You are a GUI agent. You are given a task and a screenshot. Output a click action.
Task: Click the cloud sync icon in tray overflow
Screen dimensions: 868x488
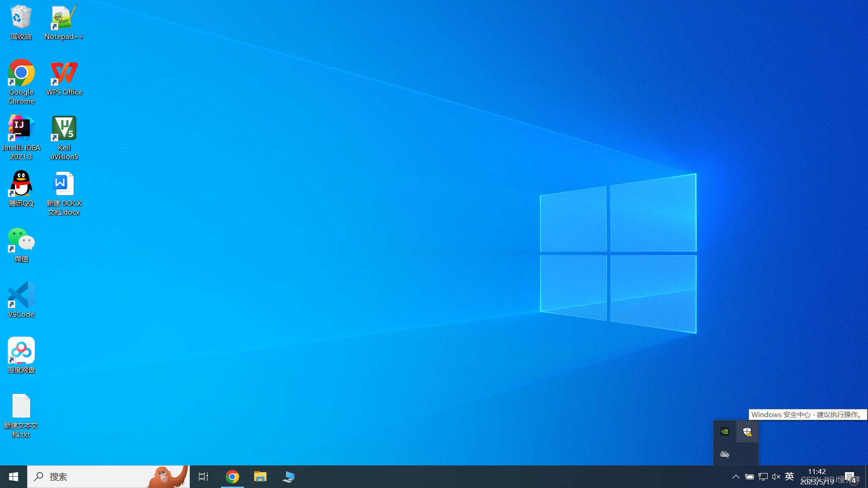[725, 454]
